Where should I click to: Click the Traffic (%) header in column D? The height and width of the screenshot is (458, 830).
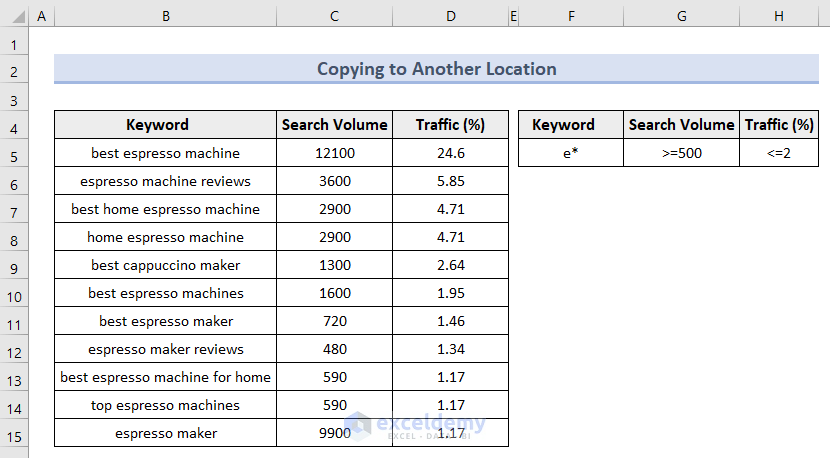[450, 124]
